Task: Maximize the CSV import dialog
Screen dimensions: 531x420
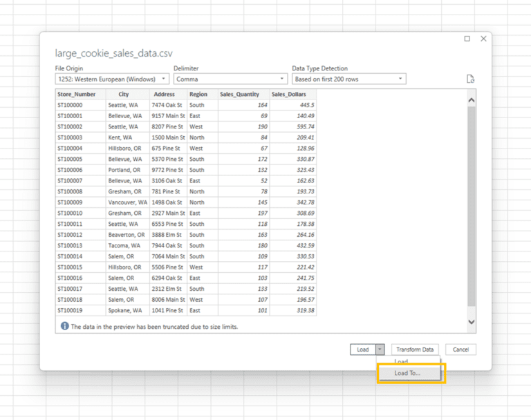Action: [467, 39]
